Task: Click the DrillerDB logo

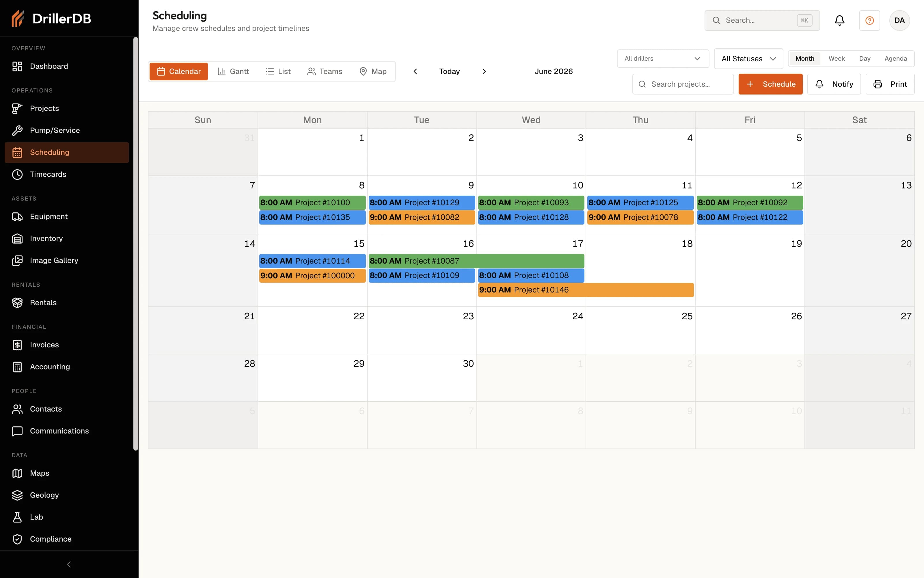Action: [x=51, y=18]
